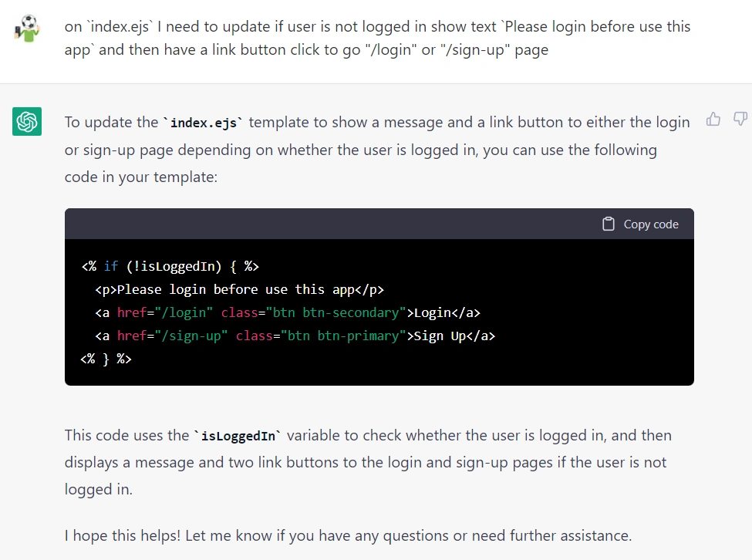This screenshot has height=560, width=752.
Task: Click the code line with href="/sign-up"
Action: (295, 336)
